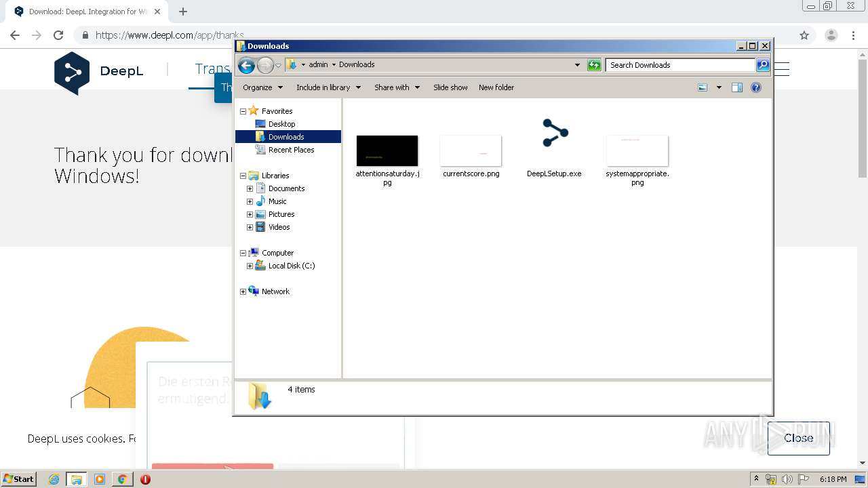This screenshot has width=868, height=488.
Task: Click the DeepL page hamburger menu icon
Action: (782, 68)
